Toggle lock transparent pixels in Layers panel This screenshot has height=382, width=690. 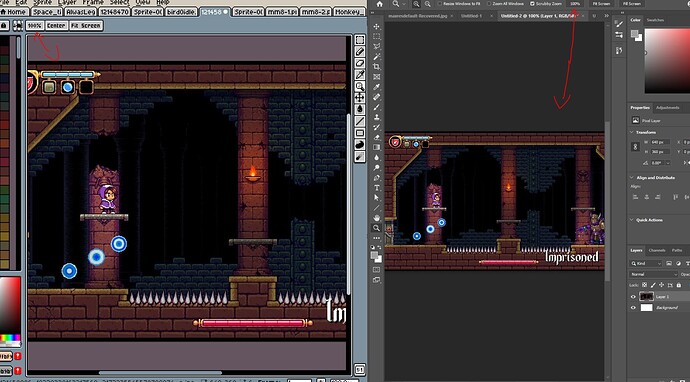[645, 285]
